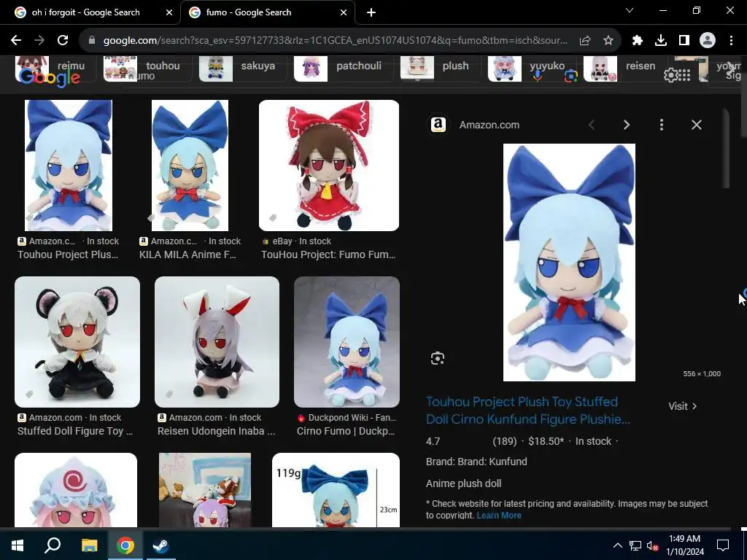Screen dimensions: 747x560
Task: Click the tab search chevron in title bar
Action: pyautogui.click(x=630, y=10)
